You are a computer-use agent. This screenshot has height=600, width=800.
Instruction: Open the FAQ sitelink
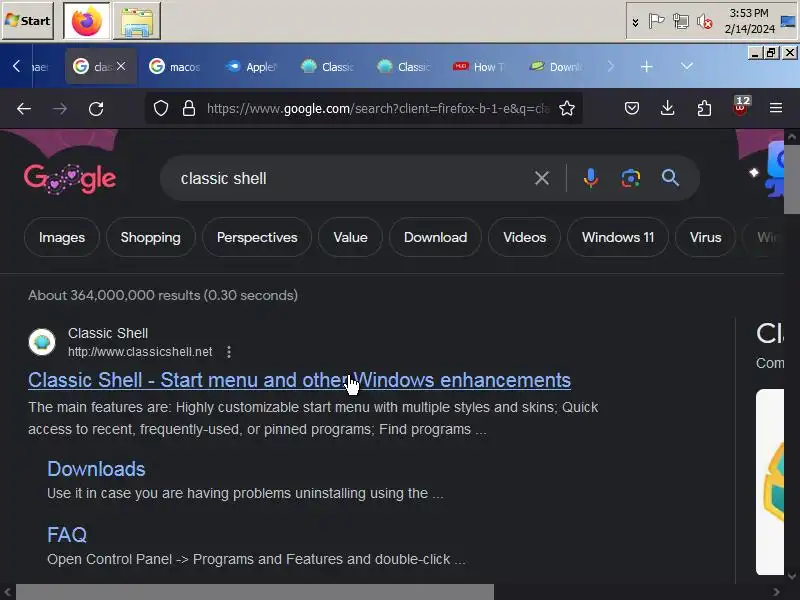(67, 535)
